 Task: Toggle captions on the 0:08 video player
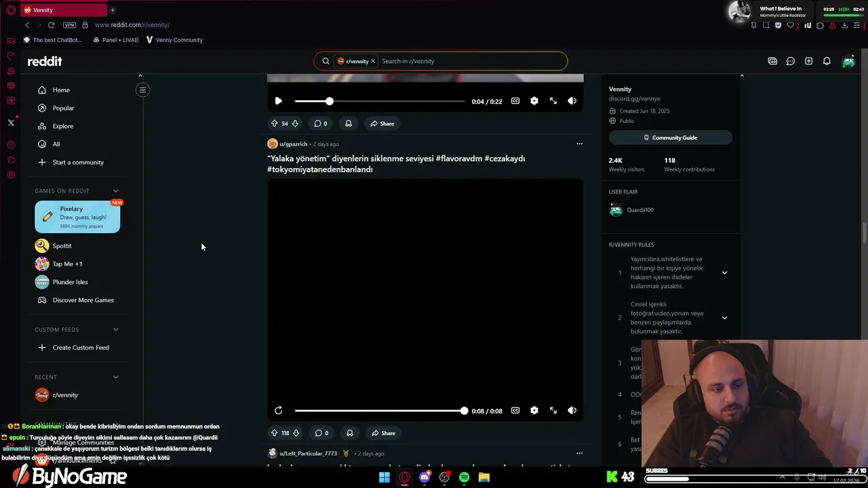(515, 411)
